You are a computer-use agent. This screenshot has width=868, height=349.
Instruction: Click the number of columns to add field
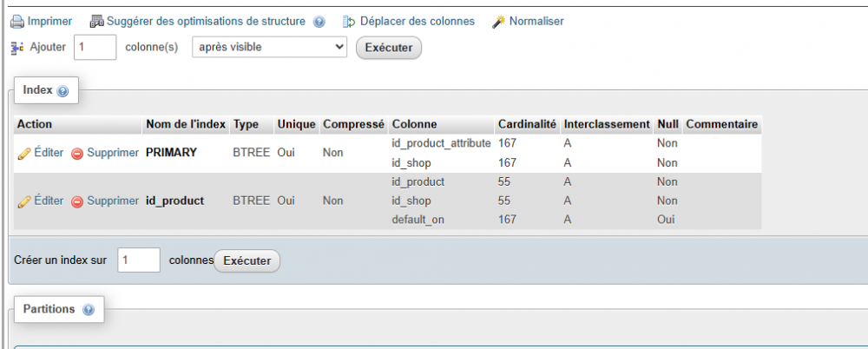click(95, 47)
